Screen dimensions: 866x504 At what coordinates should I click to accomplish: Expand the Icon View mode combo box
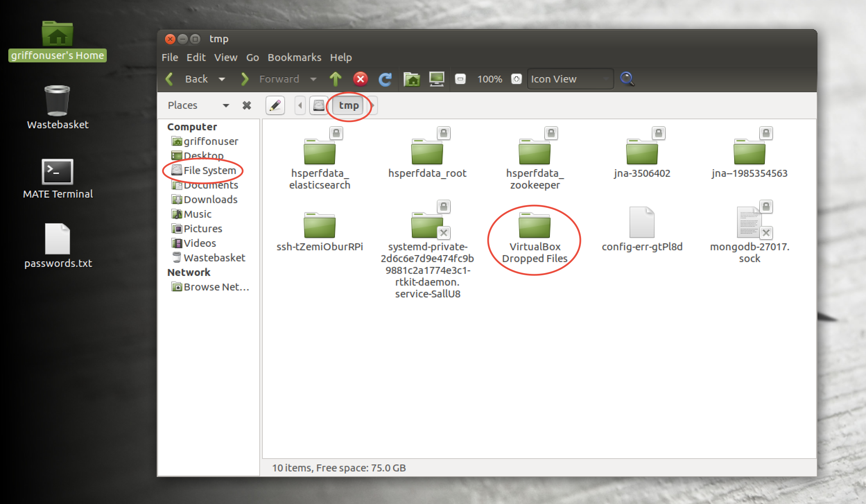click(x=570, y=79)
